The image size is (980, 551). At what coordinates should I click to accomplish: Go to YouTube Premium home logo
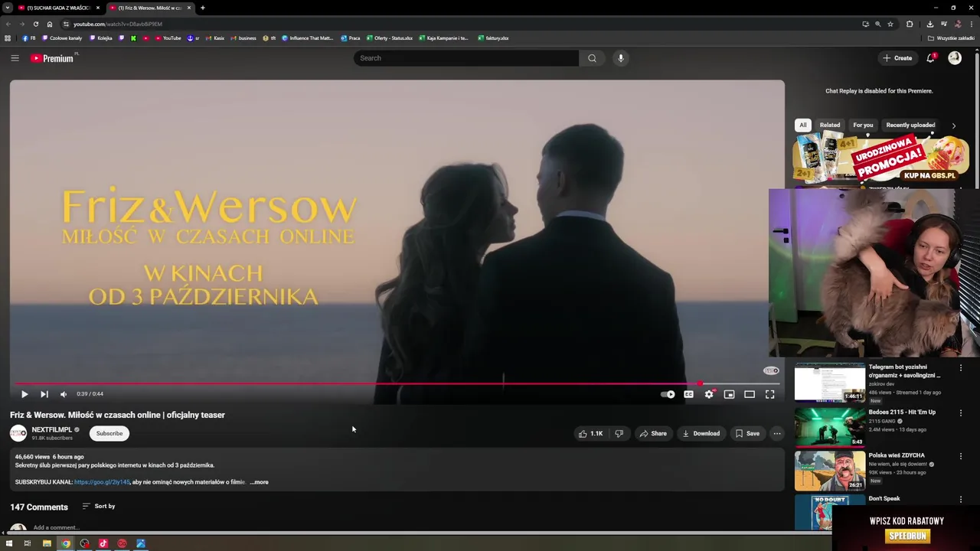[x=53, y=58]
